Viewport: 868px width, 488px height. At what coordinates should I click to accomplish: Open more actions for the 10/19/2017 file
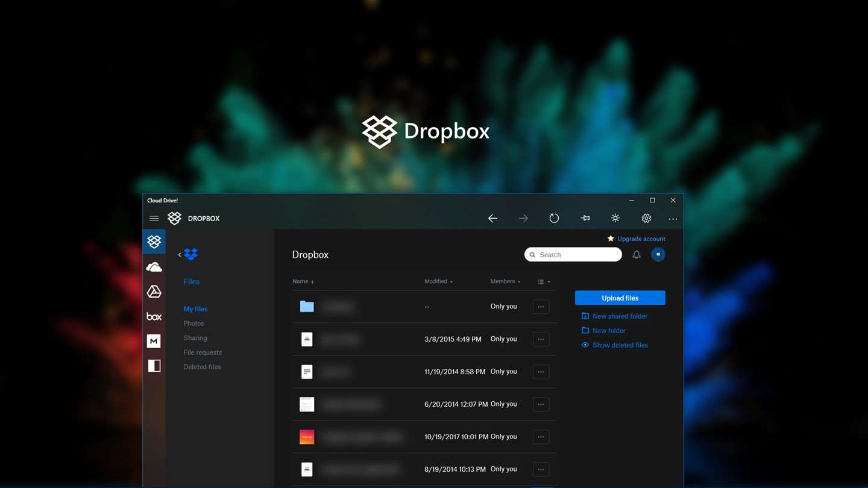pyautogui.click(x=541, y=437)
